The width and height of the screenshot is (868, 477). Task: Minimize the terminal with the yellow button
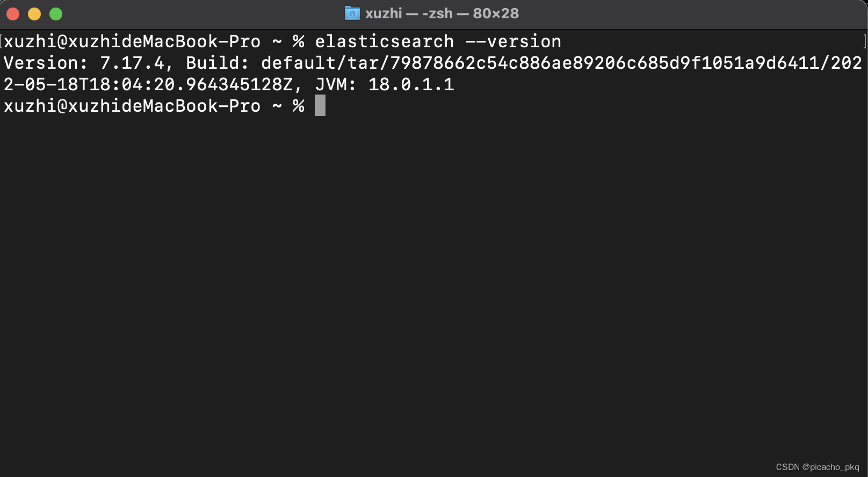tap(34, 14)
